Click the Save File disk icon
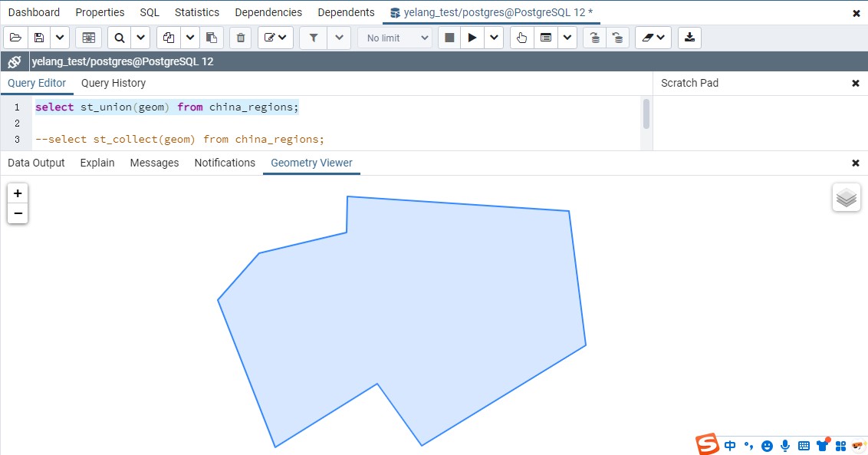Screen dimensions: 868x455 [x=39, y=38]
